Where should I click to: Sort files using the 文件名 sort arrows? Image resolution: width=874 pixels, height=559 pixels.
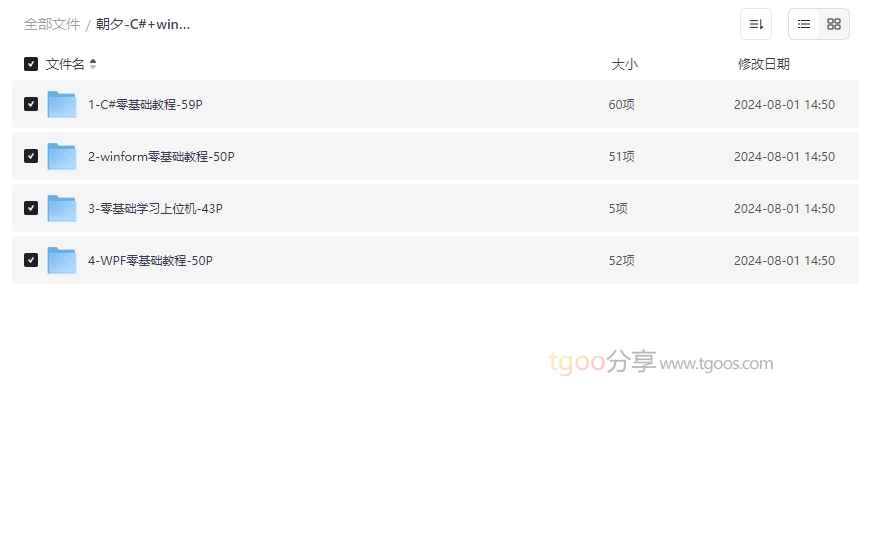(93, 64)
